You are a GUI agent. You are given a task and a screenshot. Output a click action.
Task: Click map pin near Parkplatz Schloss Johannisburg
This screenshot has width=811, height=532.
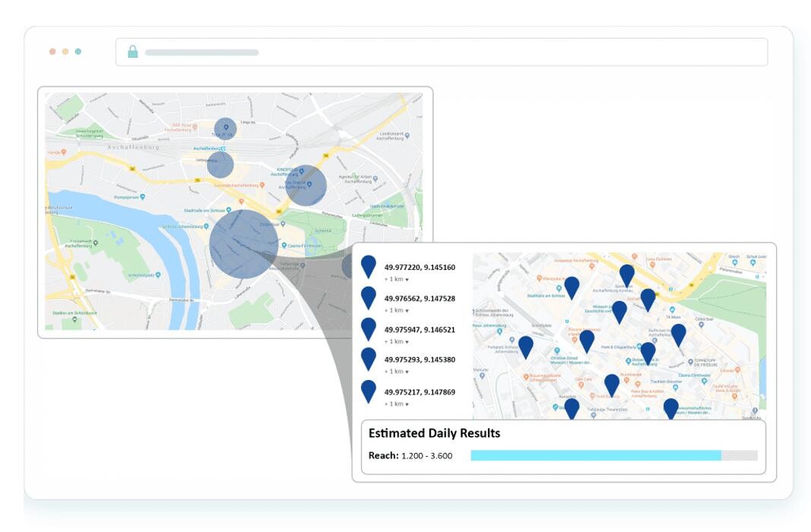pos(525,347)
